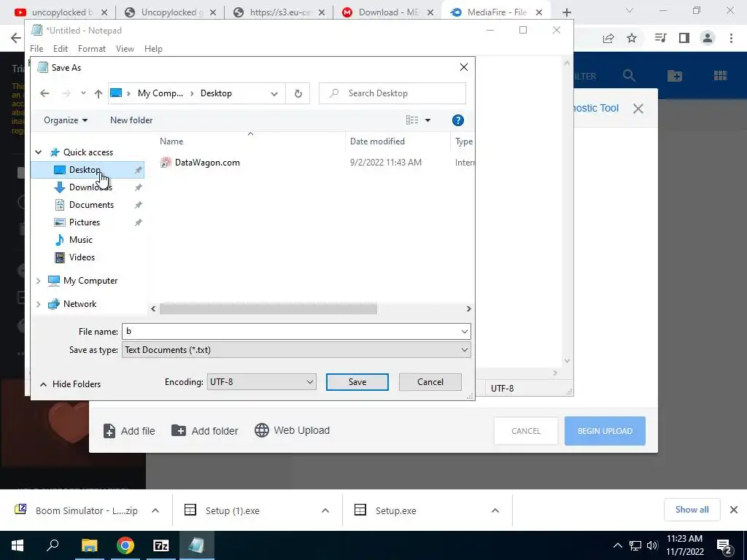Open Save As dialog help
The image size is (747, 560).
(x=458, y=120)
